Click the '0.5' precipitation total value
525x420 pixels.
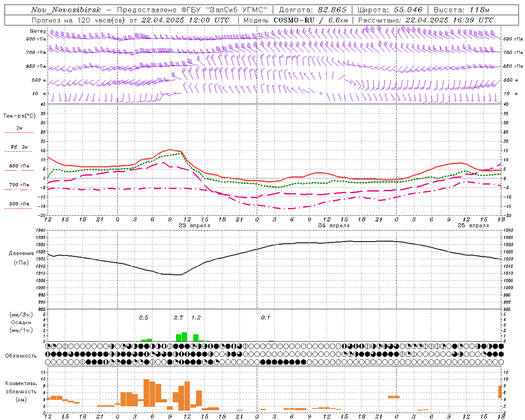(144, 318)
